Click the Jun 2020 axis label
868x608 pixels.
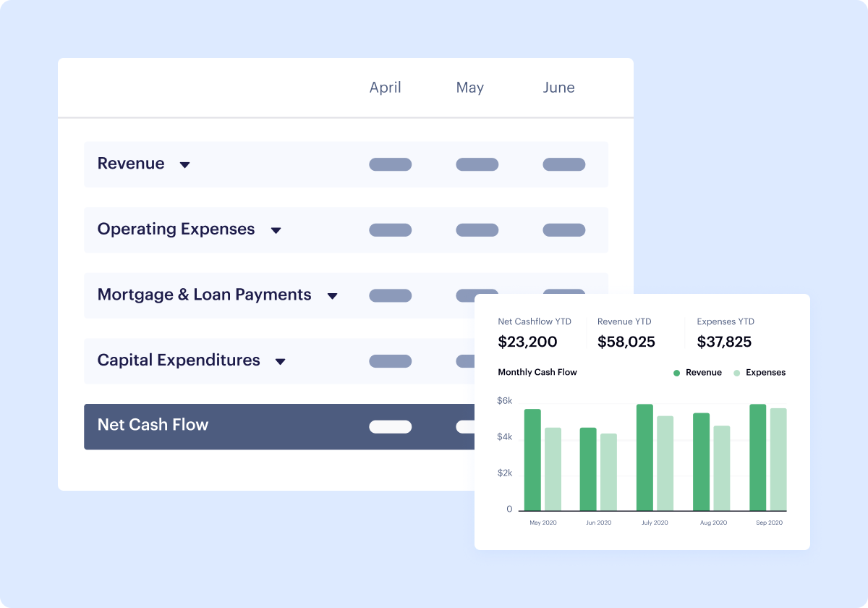pos(599,523)
